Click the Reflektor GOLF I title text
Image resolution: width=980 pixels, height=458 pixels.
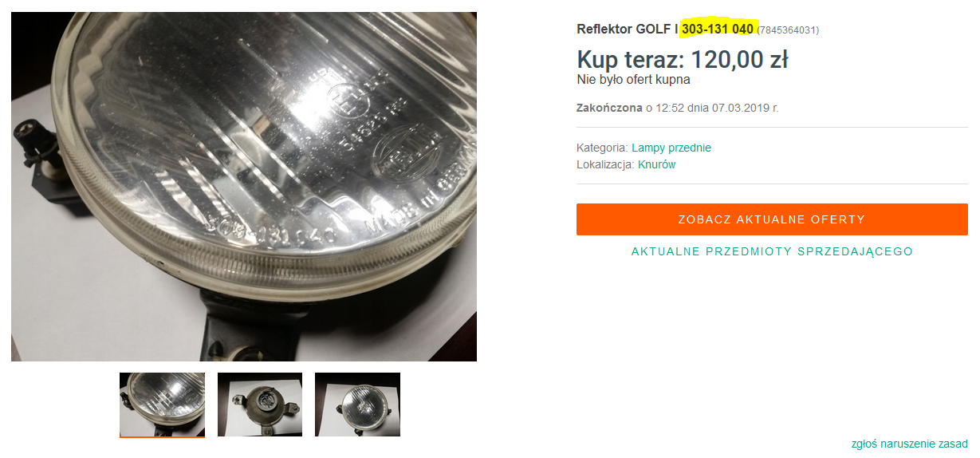point(628,30)
